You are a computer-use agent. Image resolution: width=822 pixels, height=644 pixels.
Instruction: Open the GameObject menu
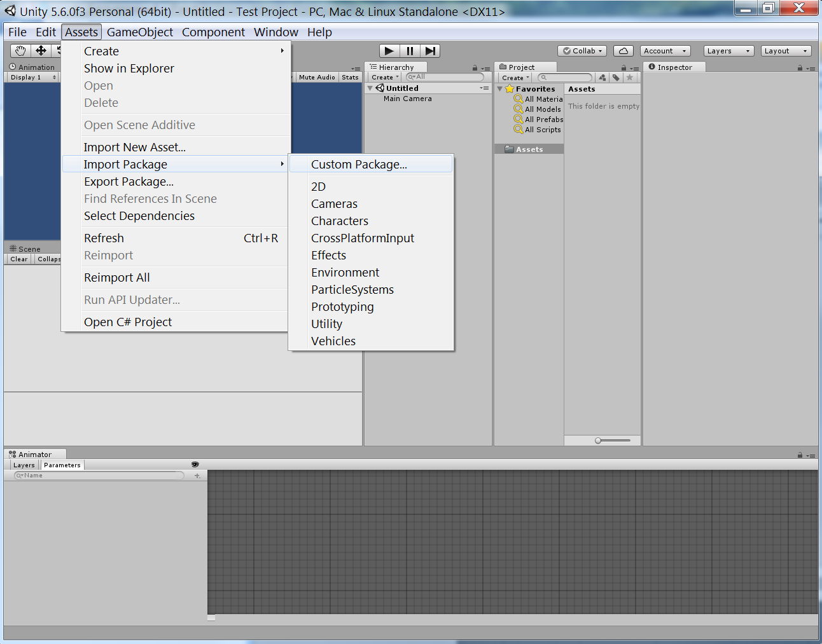point(140,32)
